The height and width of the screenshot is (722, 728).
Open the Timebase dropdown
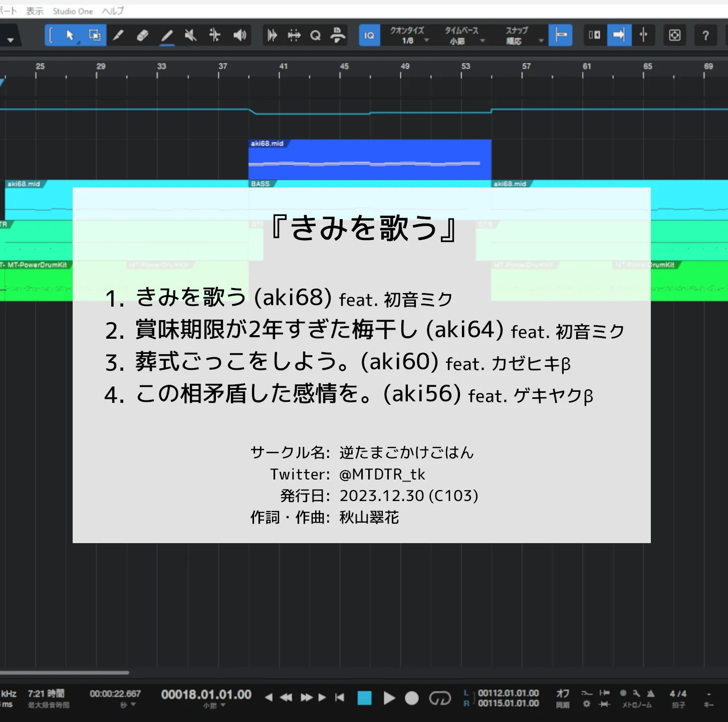[x=463, y=36]
